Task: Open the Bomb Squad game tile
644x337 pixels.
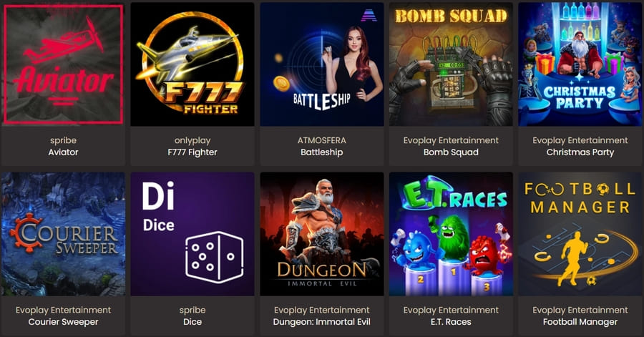Action: tap(451, 64)
